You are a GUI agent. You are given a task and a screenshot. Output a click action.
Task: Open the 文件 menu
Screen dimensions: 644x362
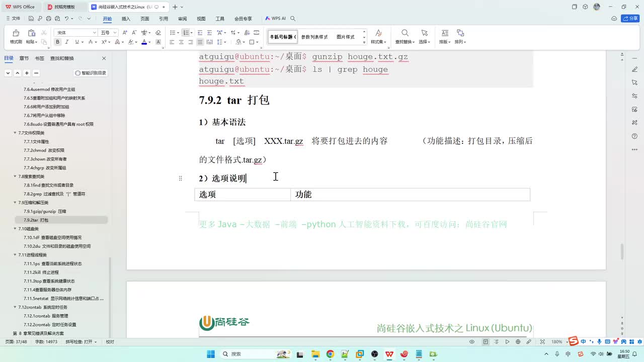14,19
